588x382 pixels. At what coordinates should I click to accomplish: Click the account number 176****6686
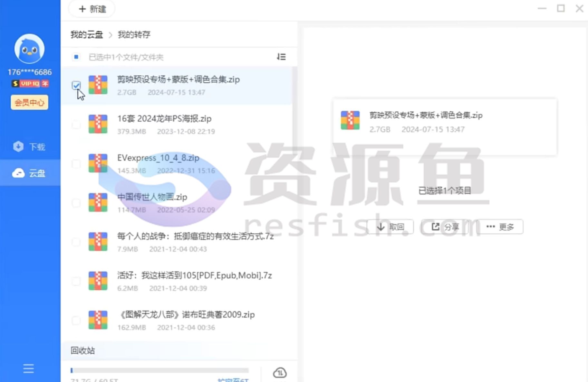(30, 72)
